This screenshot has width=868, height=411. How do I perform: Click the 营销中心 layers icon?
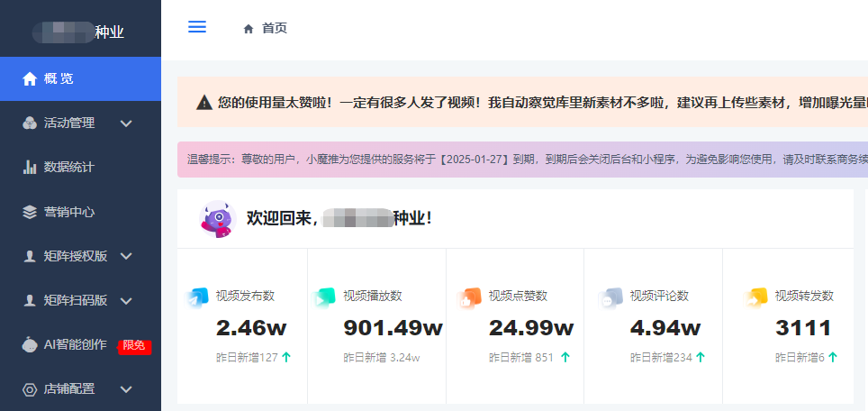click(x=30, y=212)
